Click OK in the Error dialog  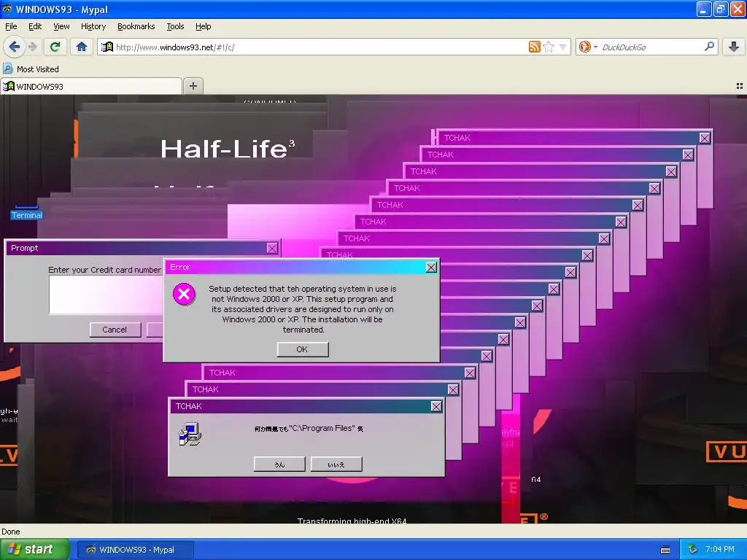pos(303,349)
